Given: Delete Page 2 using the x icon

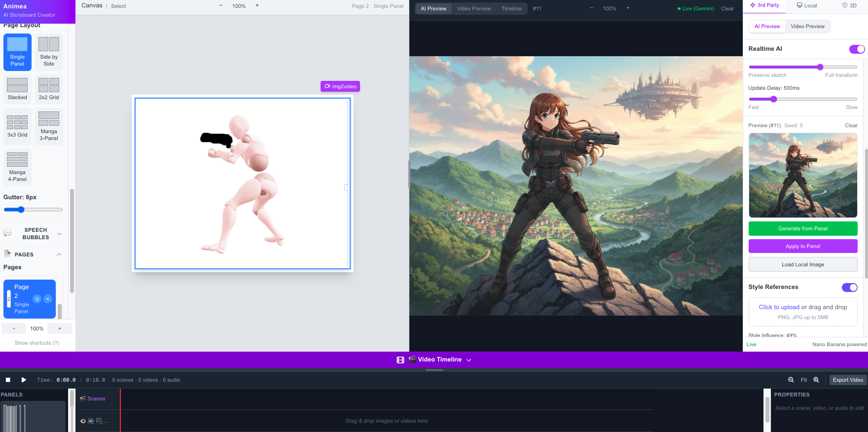Looking at the screenshot, I should 48,299.
